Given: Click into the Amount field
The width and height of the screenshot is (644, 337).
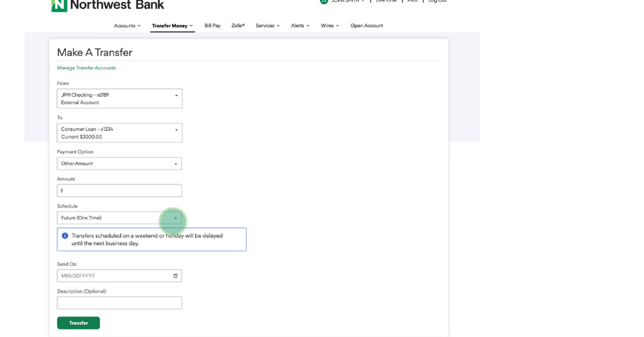Looking at the screenshot, I should [x=120, y=191].
